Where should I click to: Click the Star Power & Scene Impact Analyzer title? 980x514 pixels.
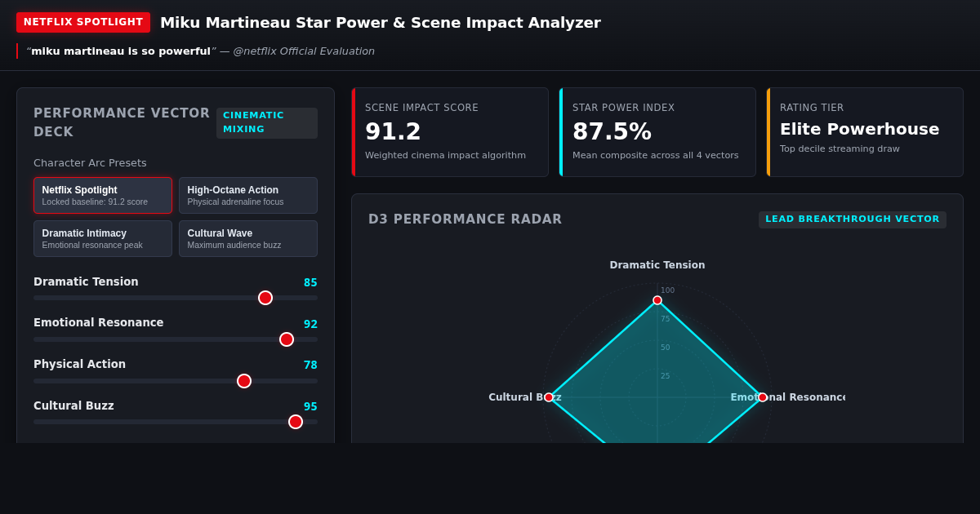381,23
